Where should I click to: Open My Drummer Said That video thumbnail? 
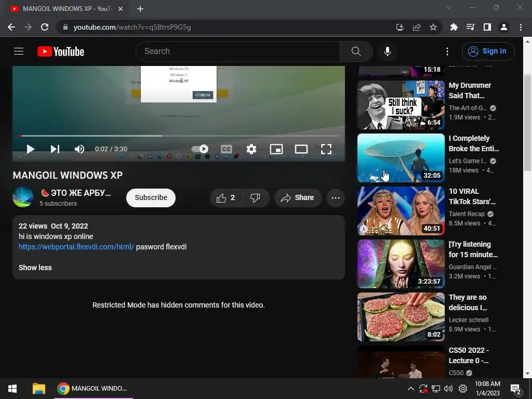coord(401,105)
